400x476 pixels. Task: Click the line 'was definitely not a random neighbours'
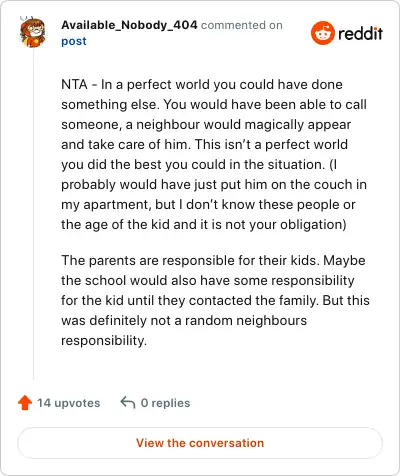184,321
